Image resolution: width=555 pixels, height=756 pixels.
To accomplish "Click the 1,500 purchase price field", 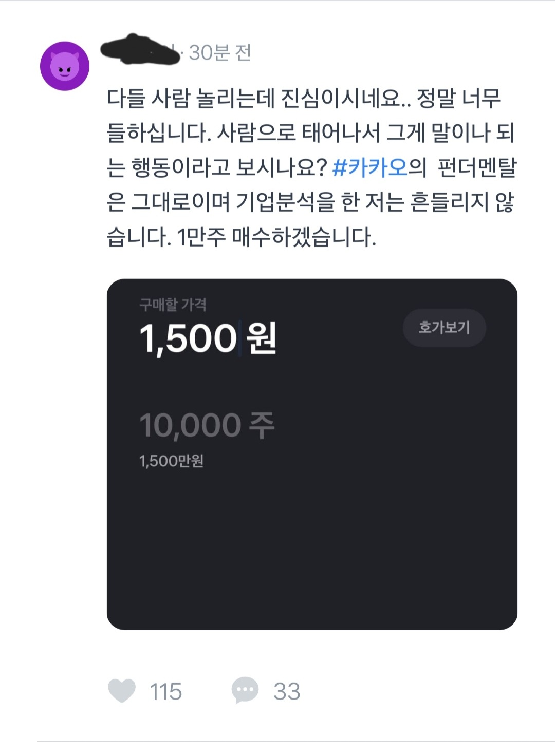I will (188, 338).
